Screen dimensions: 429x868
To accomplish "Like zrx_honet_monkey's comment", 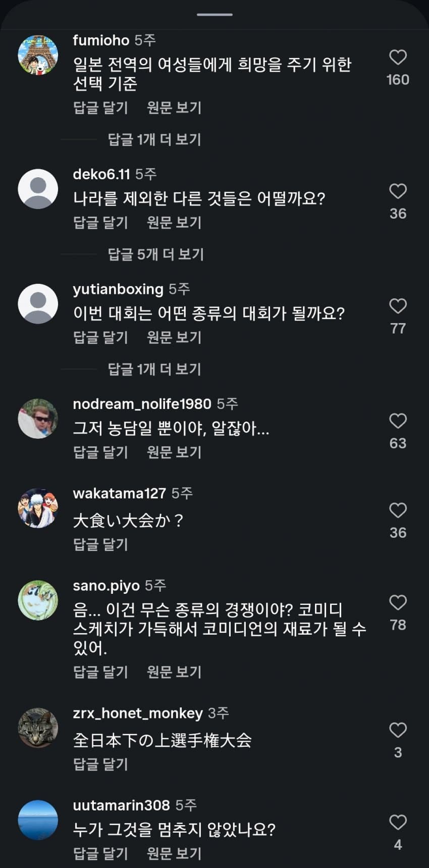I will point(398,730).
